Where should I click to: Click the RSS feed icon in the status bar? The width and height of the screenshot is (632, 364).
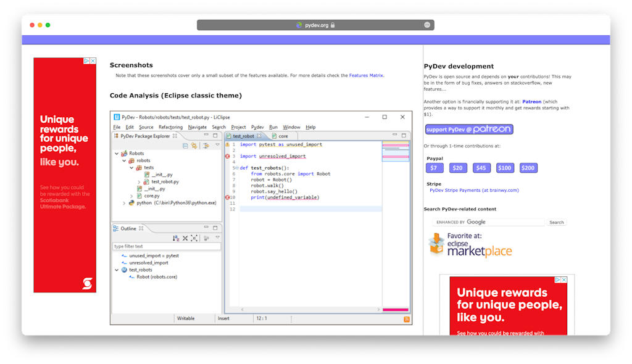point(407,320)
